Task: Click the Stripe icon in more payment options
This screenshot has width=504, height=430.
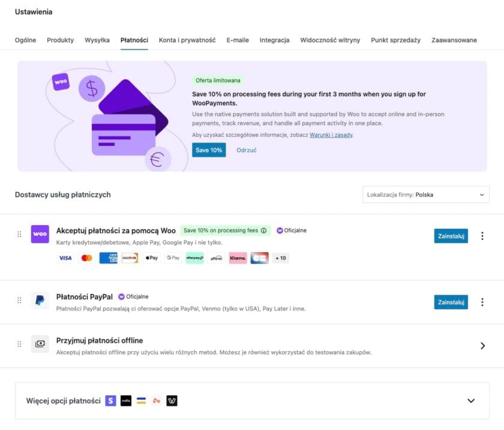Action: tap(110, 401)
